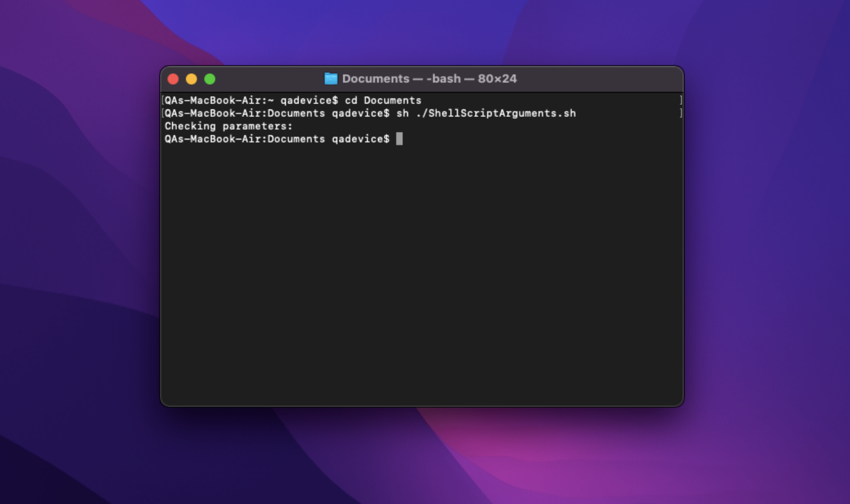Viewport: 850px width, 504px height.
Task: Click the blue folder icon in title bar
Action: tap(332, 79)
